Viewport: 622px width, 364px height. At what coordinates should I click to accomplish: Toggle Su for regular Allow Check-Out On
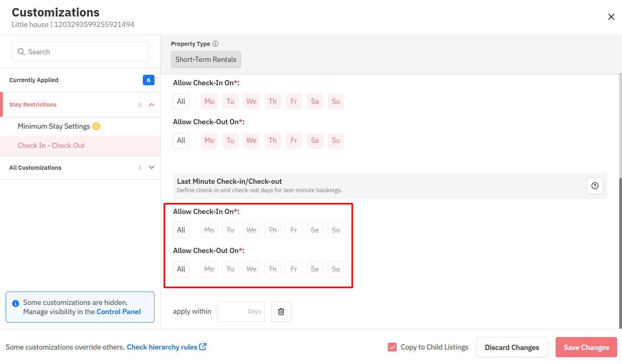pyautogui.click(x=336, y=140)
